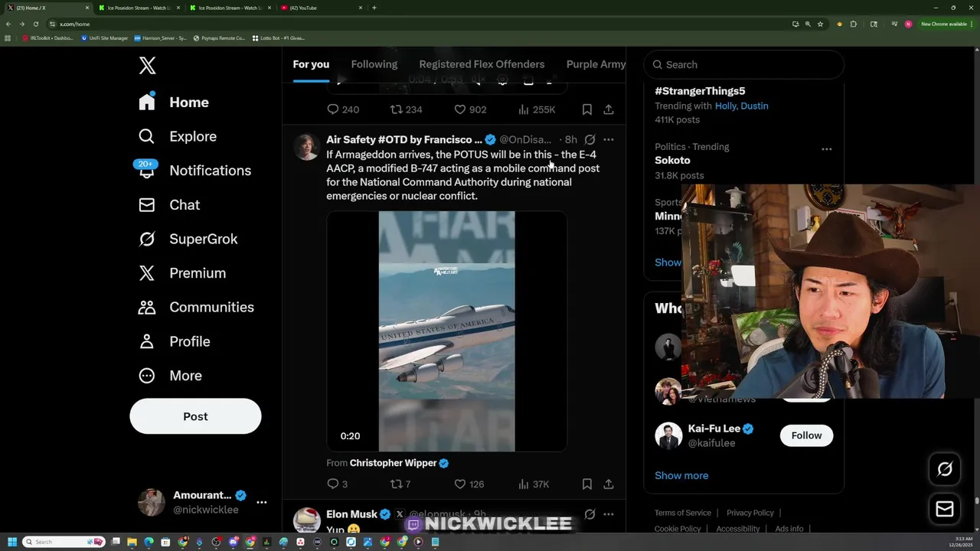This screenshot has height=551, width=980.
Task: Open Air Safety #OTD author avatar
Action: [307, 146]
